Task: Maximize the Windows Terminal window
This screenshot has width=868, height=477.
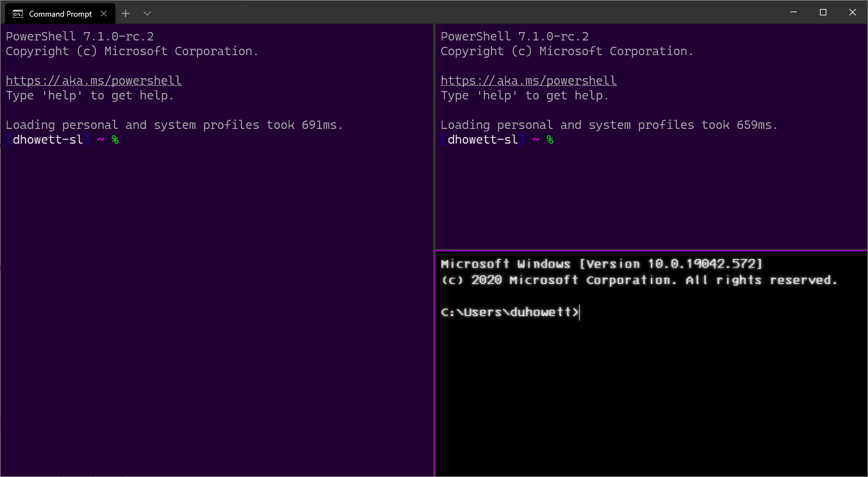Action: 823,12
